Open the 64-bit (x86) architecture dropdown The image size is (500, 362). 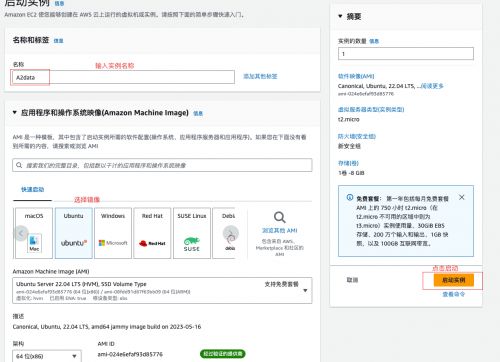47,356
